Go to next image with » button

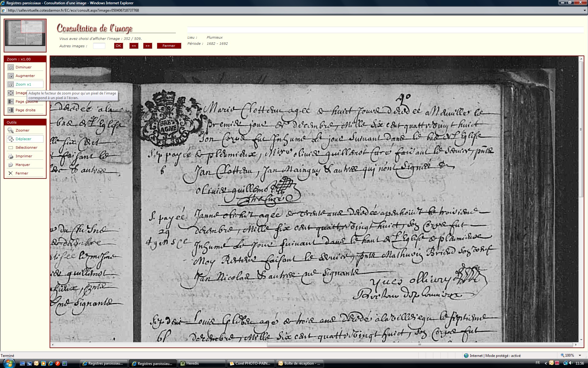coord(148,46)
